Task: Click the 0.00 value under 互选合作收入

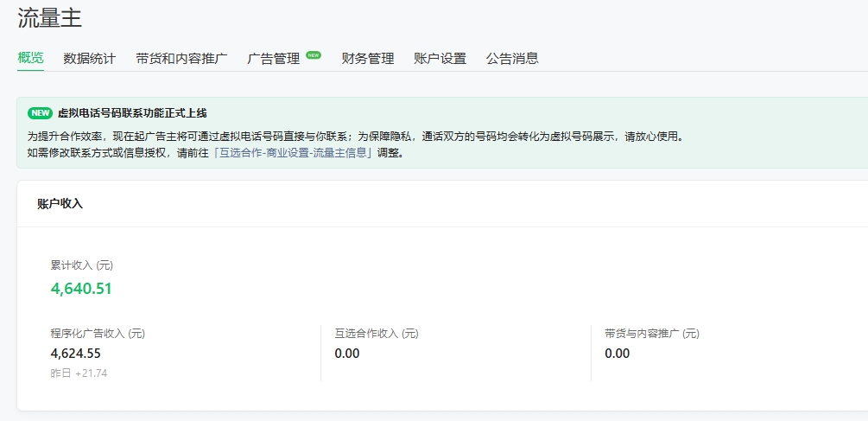Action: coord(347,353)
